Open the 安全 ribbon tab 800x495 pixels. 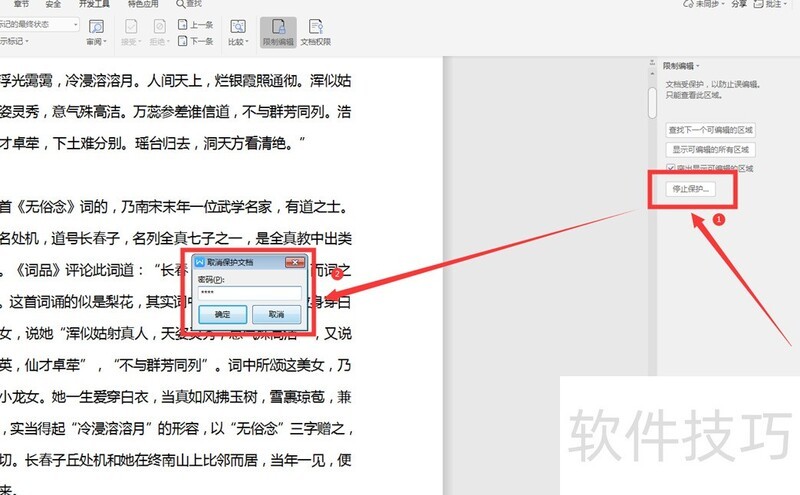click(x=53, y=4)
